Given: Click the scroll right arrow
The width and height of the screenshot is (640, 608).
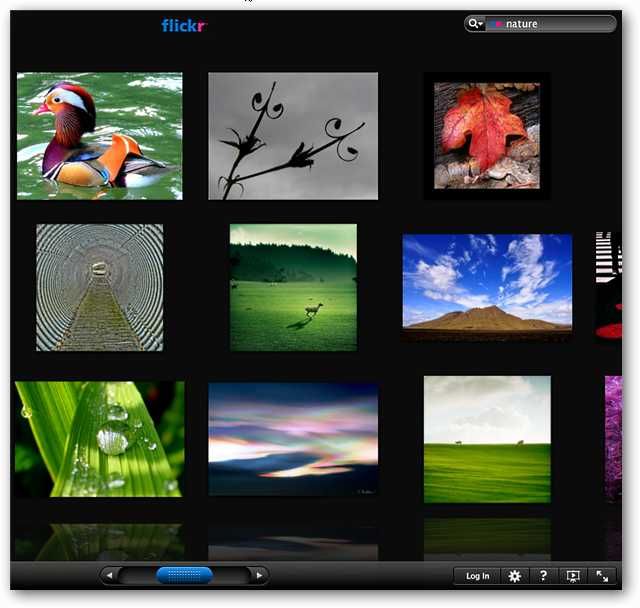Looking at the screenshot, I should pos(259,575).
